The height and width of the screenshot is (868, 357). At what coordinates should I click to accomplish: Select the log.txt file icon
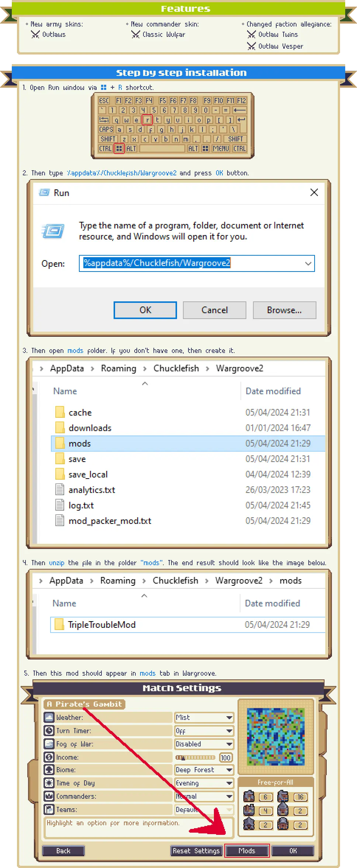(60, 505)
